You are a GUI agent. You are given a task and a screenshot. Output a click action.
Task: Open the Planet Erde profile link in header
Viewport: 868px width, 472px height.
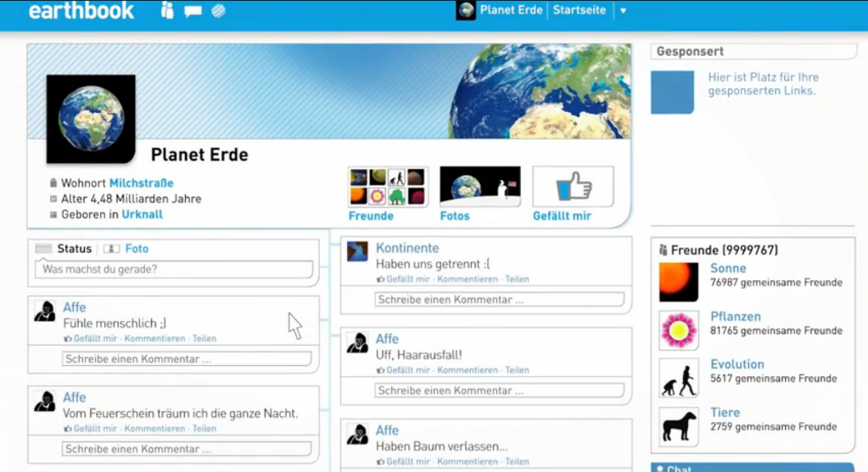tap(511, 10)
